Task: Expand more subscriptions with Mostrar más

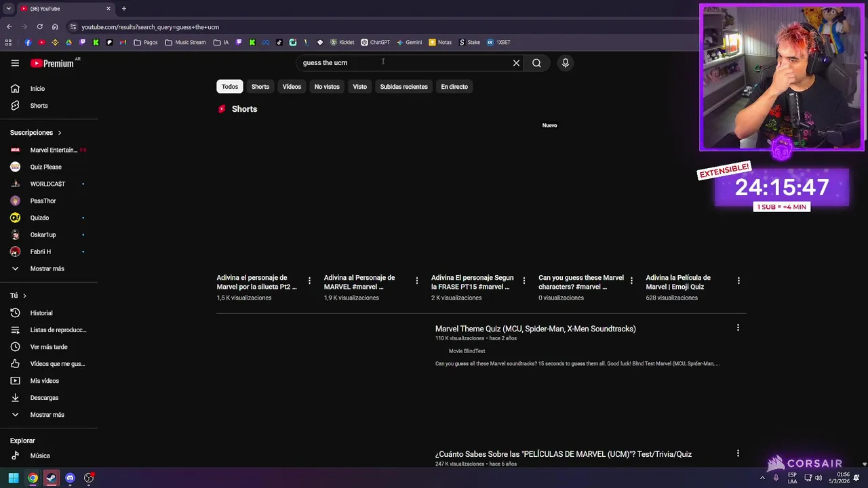Action: coord(49,268)
